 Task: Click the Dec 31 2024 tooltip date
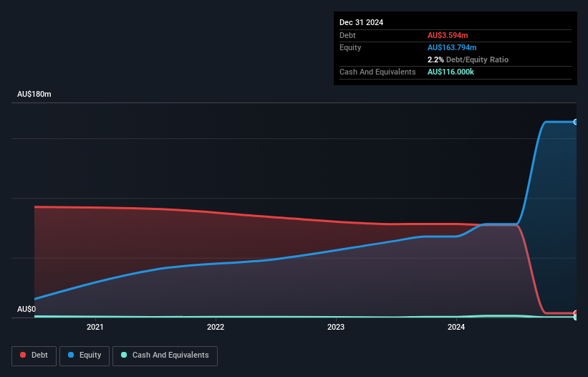click(x=361, y=22)
